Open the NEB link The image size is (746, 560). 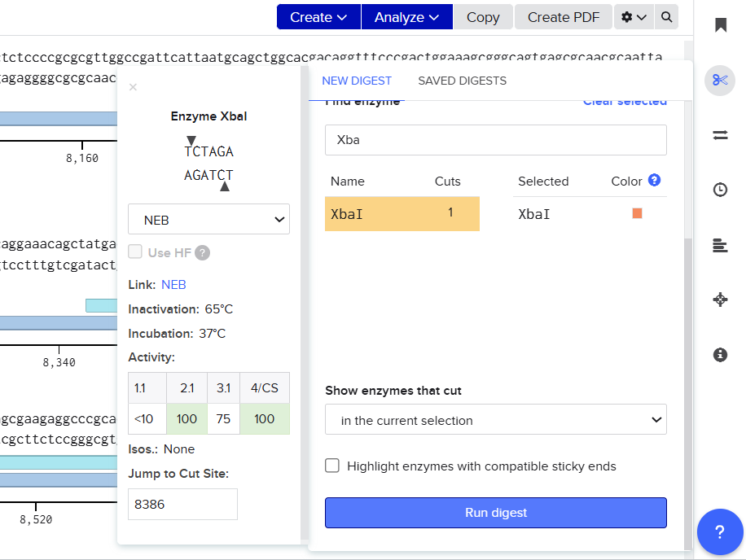173,285
